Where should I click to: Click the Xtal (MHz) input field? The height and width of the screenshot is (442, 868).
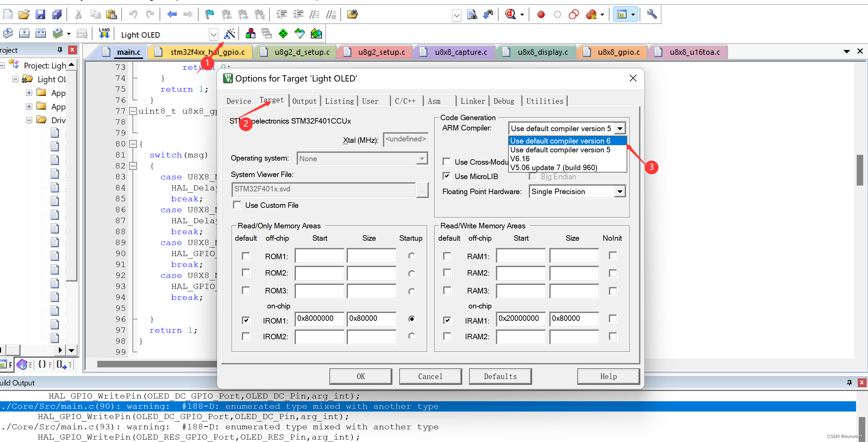(405, 139)
